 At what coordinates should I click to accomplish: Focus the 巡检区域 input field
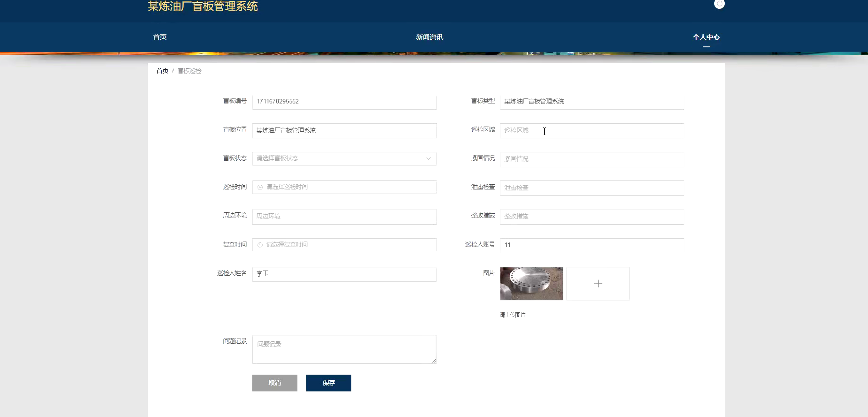[591, 131]
